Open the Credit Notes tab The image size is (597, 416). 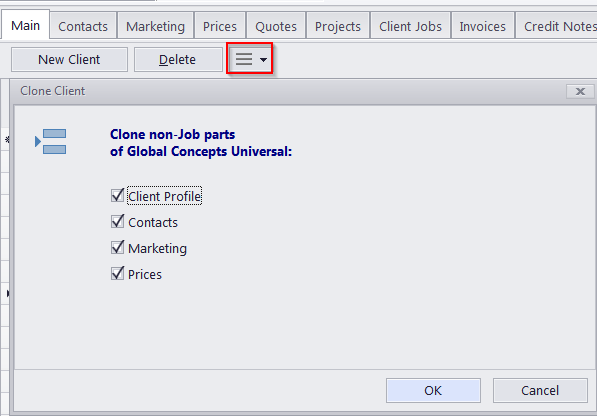[556, 26]
